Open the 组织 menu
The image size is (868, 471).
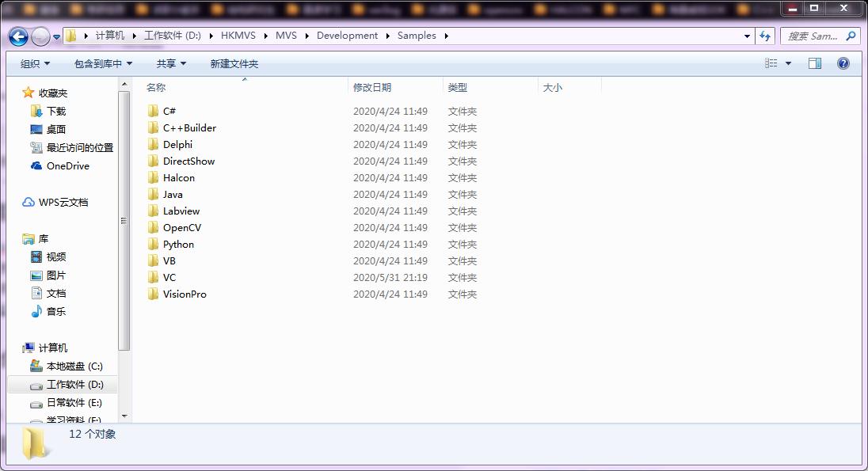[35, 63]
